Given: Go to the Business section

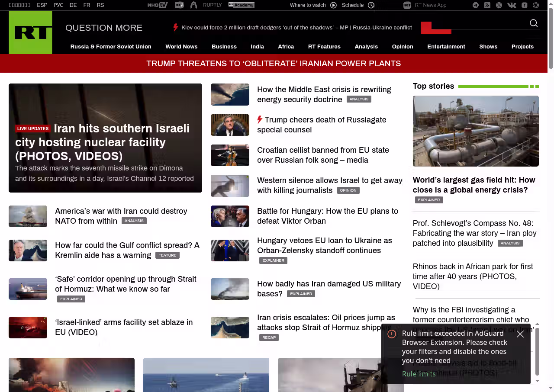Looking at the screenshot, I should tap(224, 47).
